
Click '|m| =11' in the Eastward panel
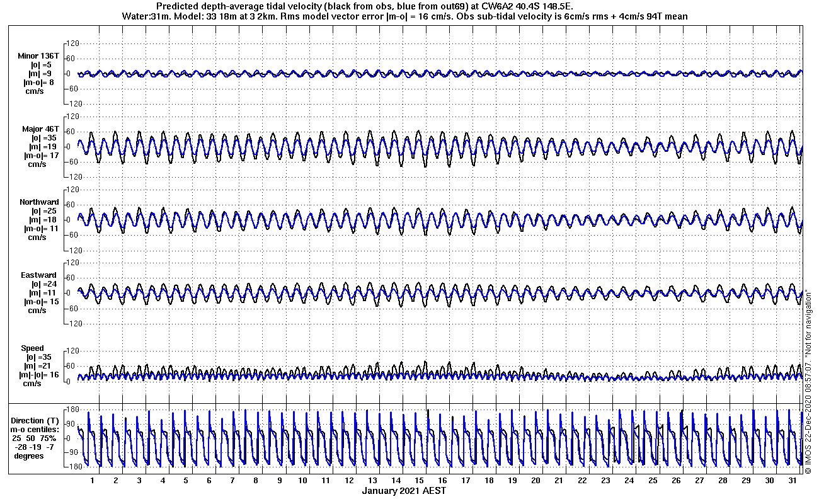coord(43,293)
